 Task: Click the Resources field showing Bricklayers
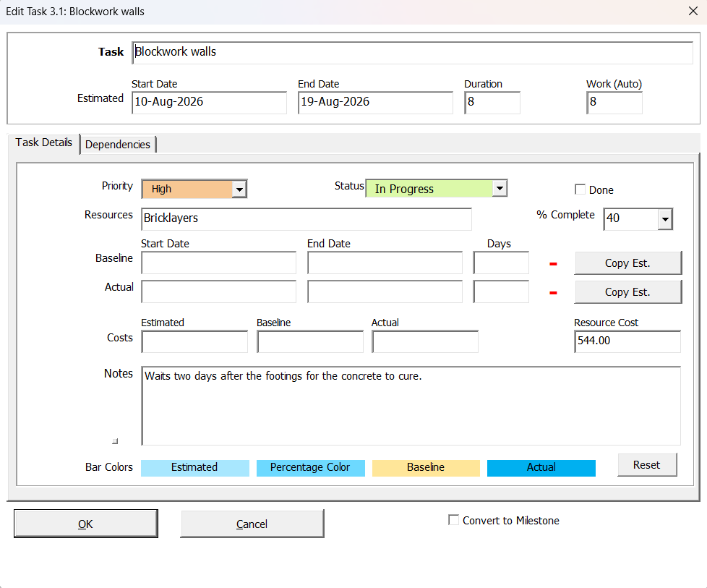click(307, 219)
